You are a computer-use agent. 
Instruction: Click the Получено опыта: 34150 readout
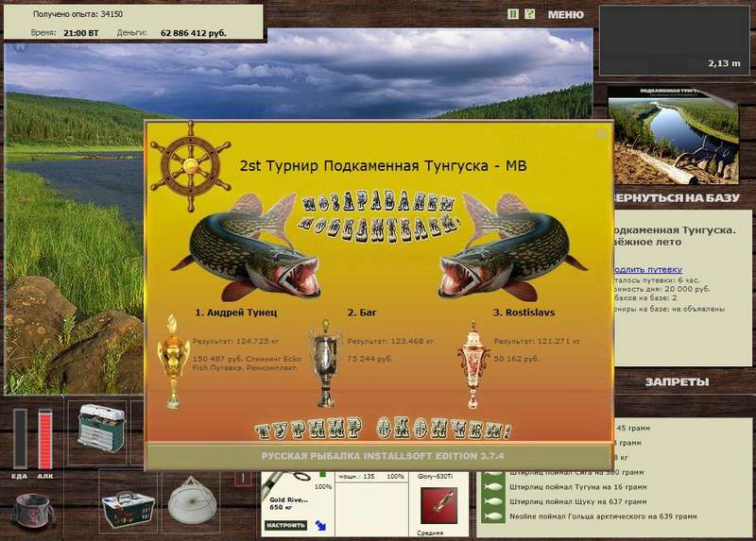coord(77,14)
